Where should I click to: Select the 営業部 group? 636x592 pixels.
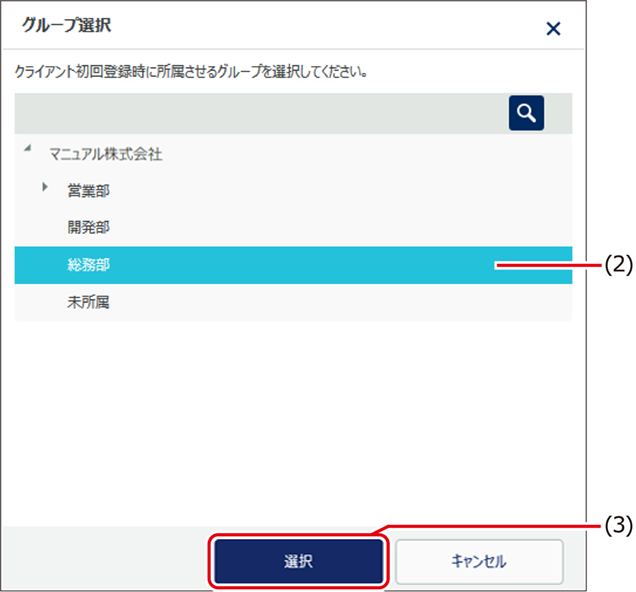pos(88,191)
